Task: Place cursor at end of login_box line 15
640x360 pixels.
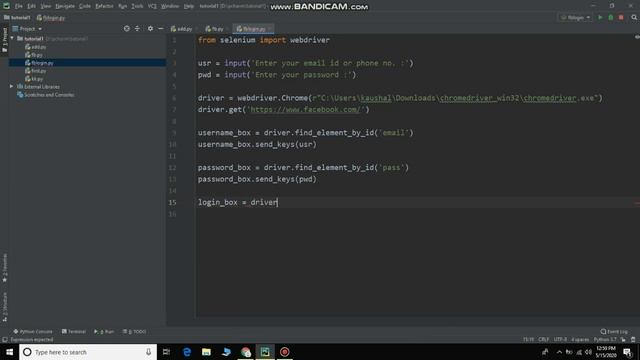Action: [x=278, y=202]
